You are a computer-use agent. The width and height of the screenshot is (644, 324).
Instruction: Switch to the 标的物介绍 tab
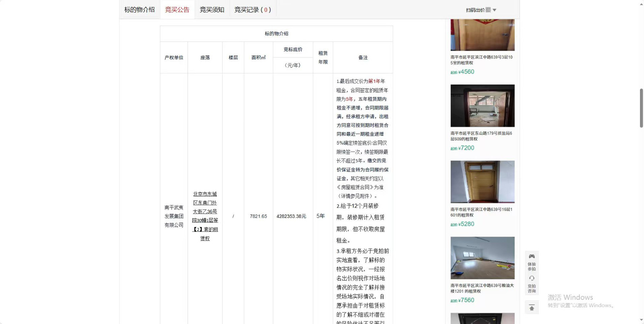coord(139,10)
